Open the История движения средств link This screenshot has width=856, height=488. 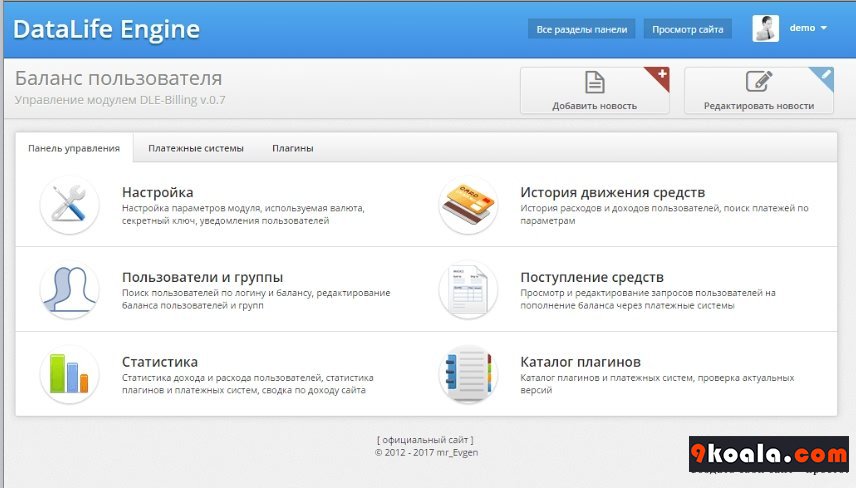tap(613, 192)
